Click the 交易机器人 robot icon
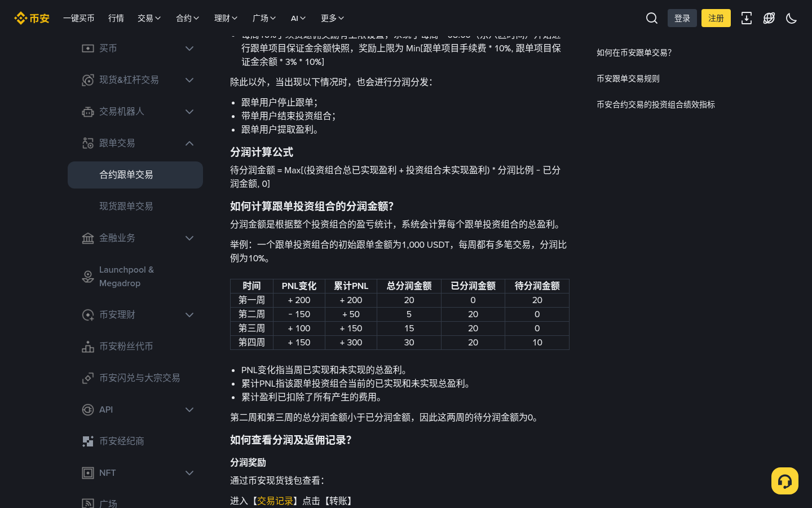 pyautogui.click(x=88, y=112)
